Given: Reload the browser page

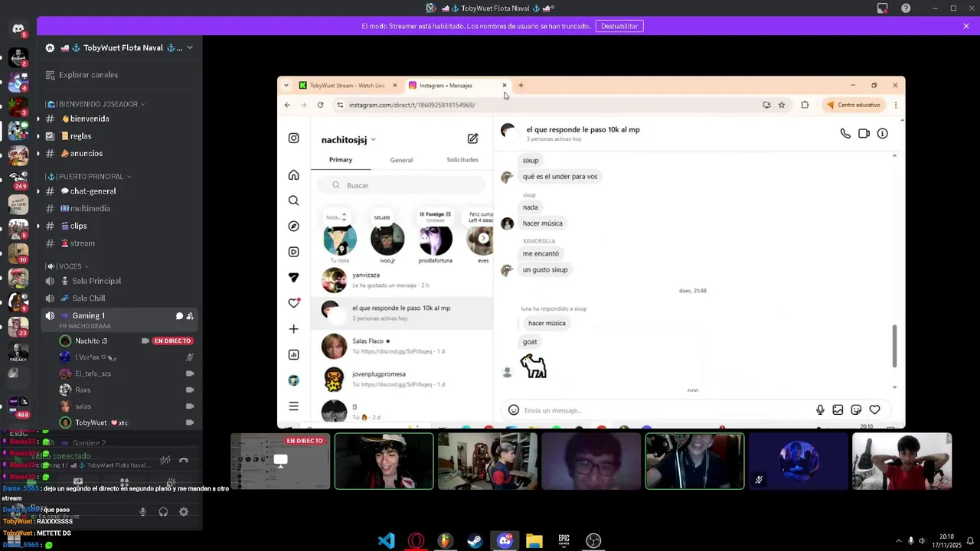Looking at the screenshot, I should [320, 105].
